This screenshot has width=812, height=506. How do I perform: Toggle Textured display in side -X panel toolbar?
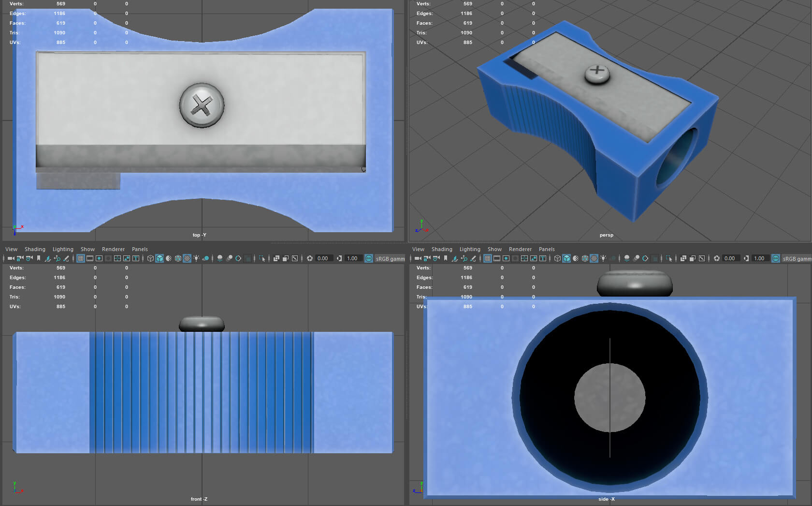tap(594, 258)
